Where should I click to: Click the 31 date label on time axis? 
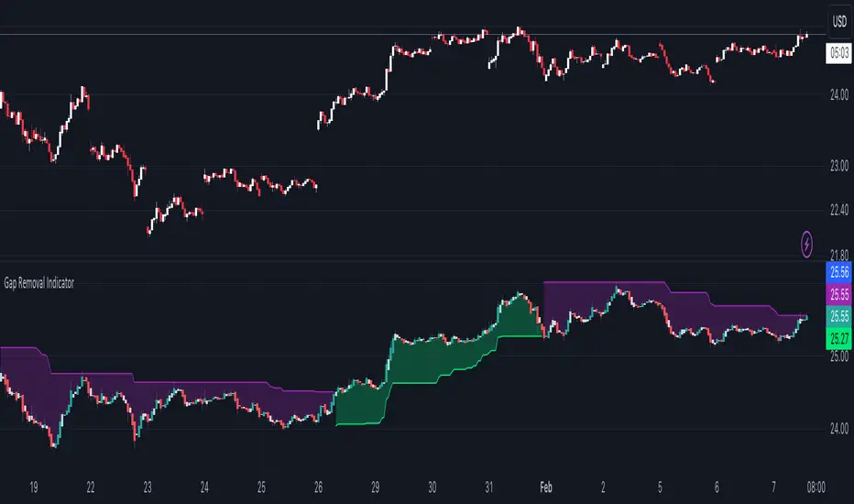pyautogui.click(x=488, y=488)
